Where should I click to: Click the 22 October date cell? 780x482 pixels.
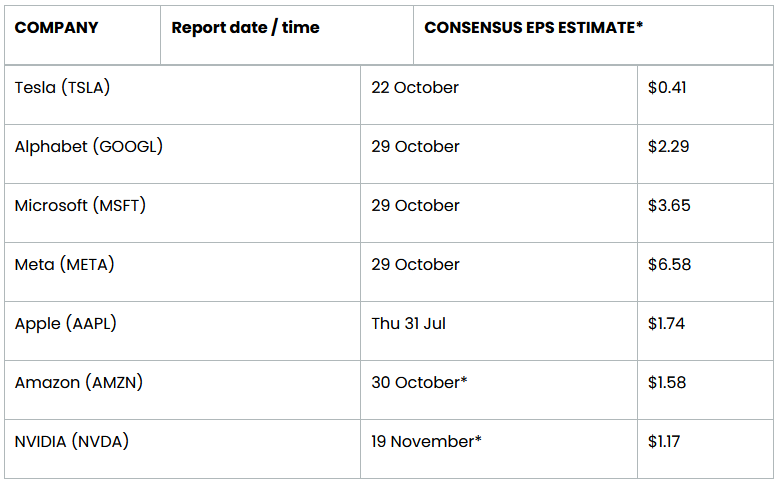pos(415,88)
